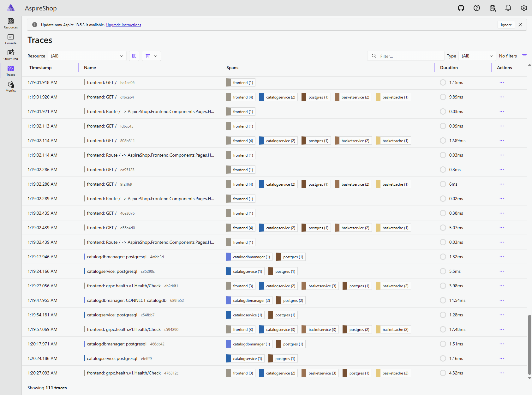
Task: Open actions menu for trace ba1ea96
Action: click(x=502, y=82)
